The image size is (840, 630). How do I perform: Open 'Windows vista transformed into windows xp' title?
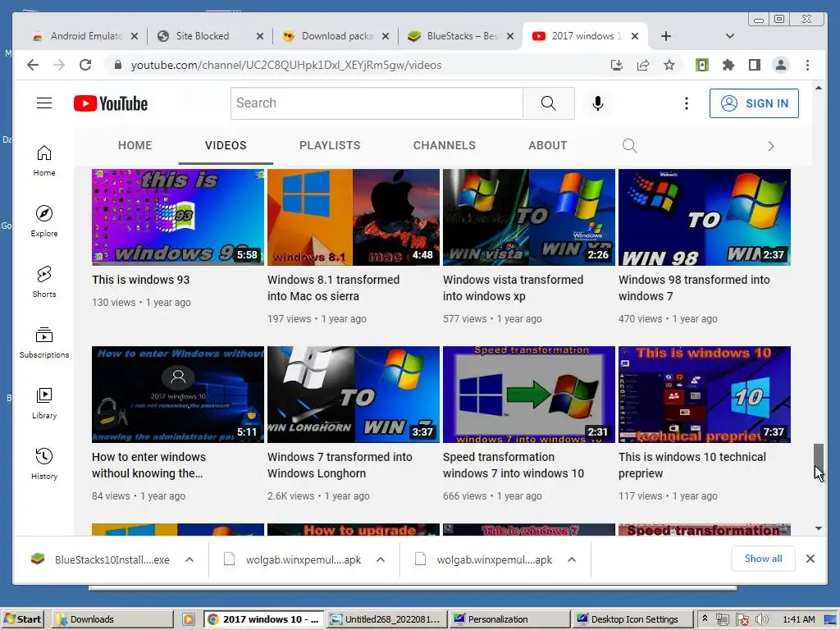513,288
